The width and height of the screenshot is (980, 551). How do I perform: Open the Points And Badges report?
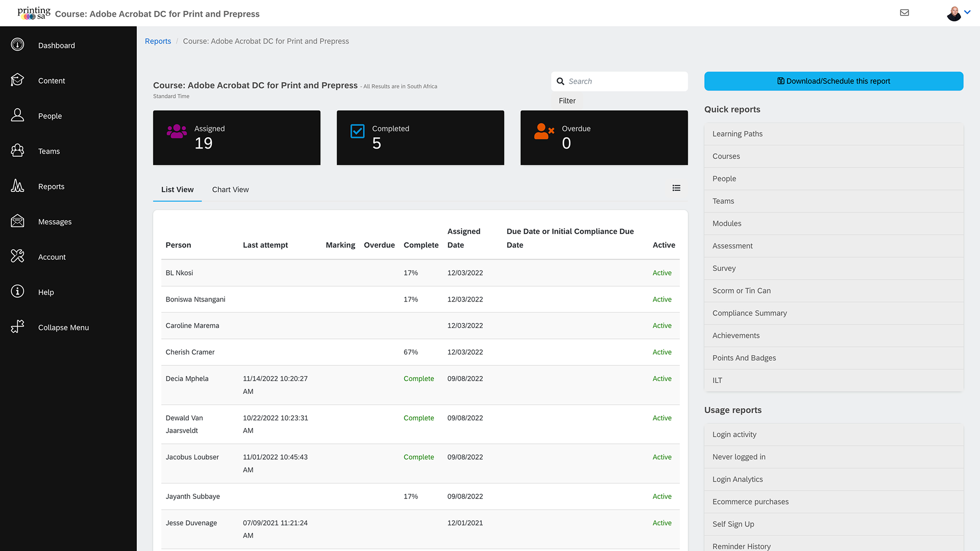834,358
